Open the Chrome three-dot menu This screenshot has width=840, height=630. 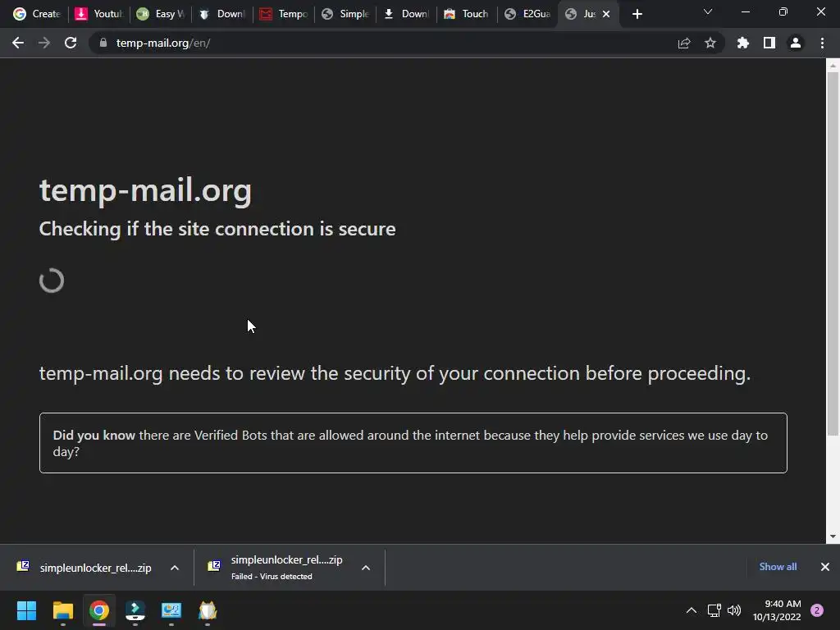pos(822,43)
